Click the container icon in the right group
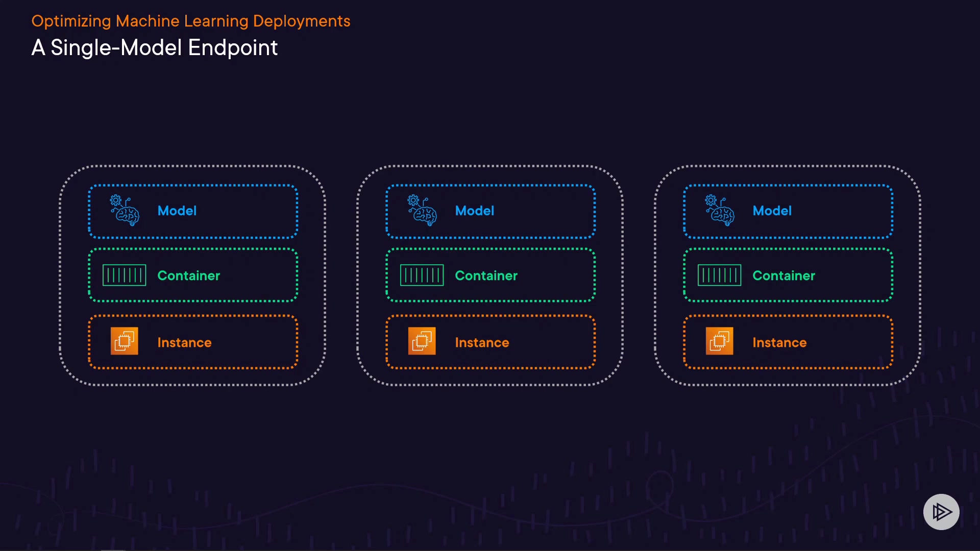This screenshot has width=980, height=551. [720, 275]
